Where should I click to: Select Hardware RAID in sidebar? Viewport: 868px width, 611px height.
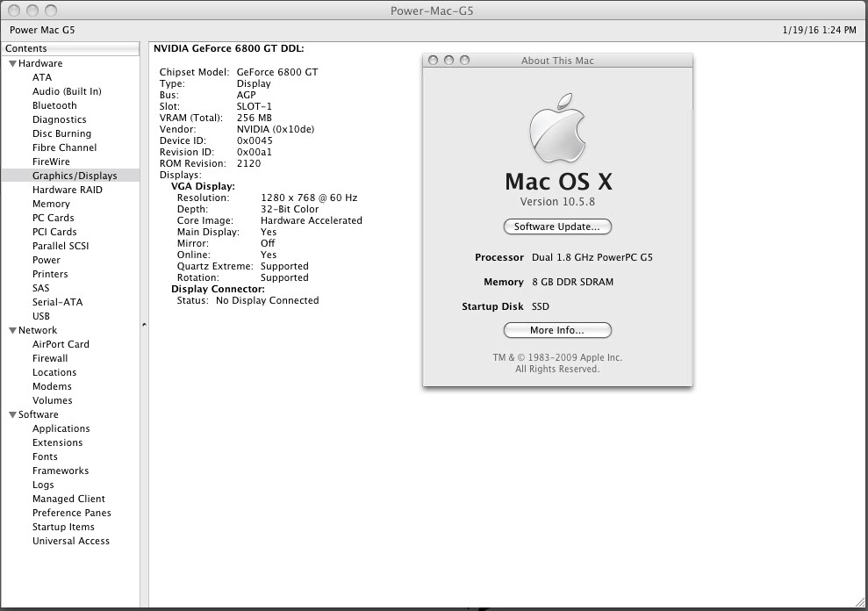(x=68, y=190)
